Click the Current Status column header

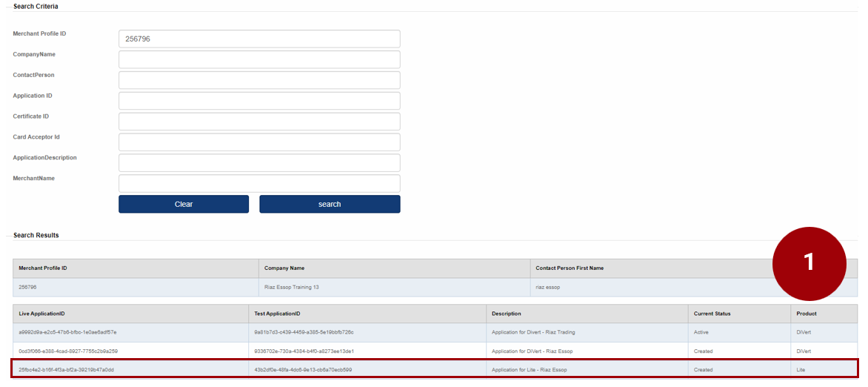[712, 314]
